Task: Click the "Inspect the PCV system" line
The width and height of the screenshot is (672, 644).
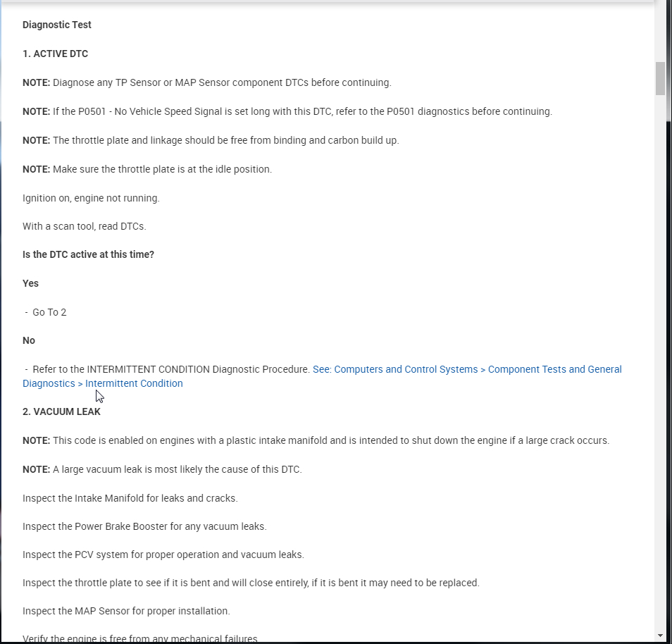Action: [x=163, y=555]
